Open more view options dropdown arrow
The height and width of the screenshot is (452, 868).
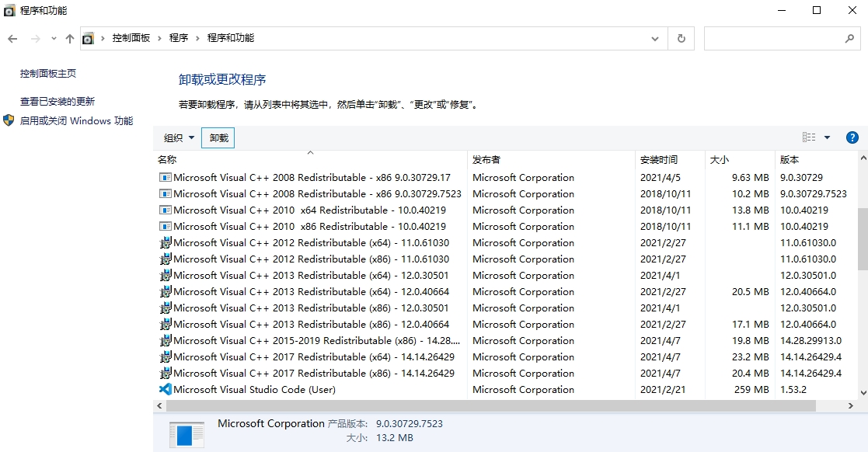click(827, 137)
